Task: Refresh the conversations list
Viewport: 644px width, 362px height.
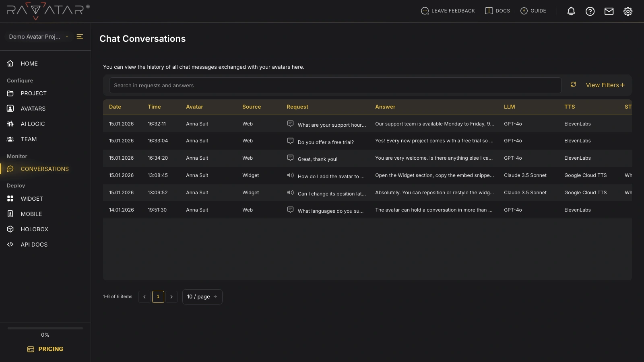Action: [573, 84]
